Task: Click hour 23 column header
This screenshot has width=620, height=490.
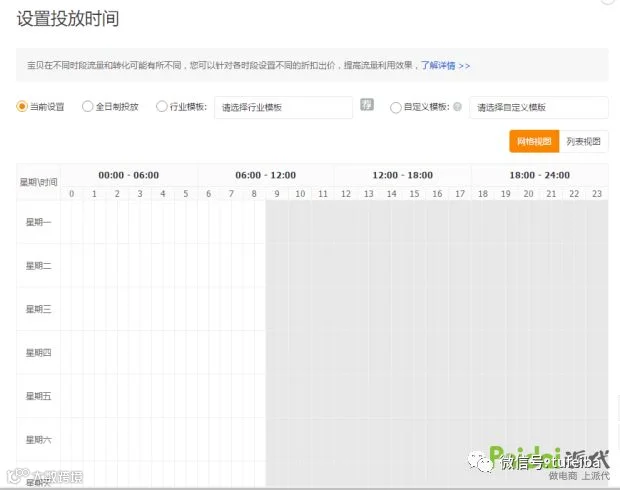Action: point(597,194)
